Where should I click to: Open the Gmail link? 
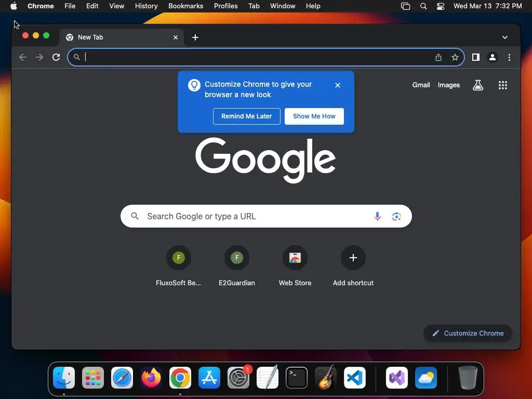click(421, 85)
